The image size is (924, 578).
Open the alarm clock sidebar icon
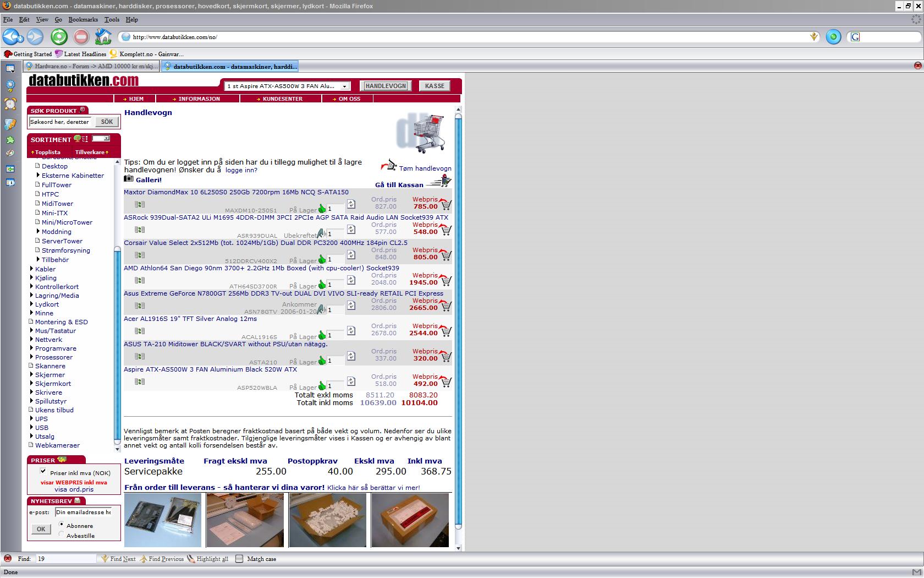click(10, 103)
